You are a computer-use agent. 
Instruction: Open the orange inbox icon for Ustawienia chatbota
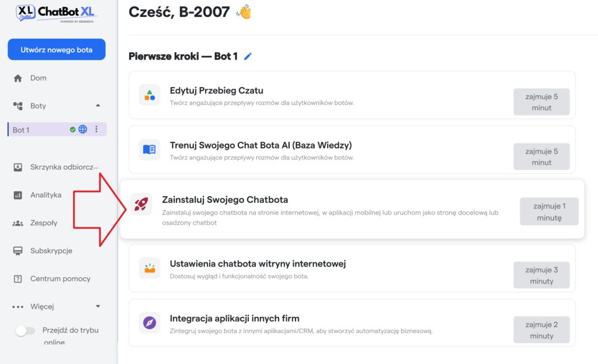[149, 268]
